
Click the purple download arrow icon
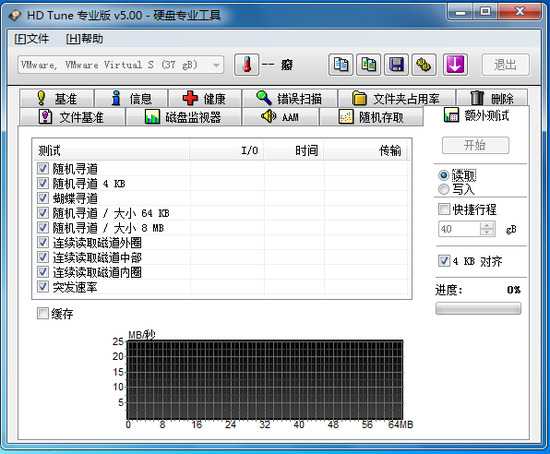455,65
